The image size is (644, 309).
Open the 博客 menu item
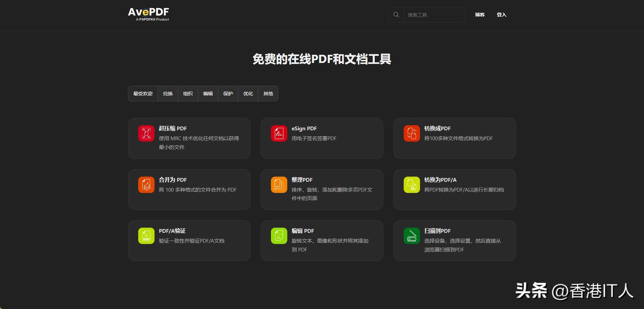click(x=480, y=15)
